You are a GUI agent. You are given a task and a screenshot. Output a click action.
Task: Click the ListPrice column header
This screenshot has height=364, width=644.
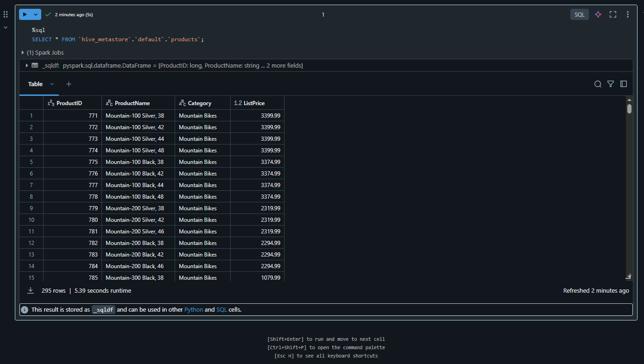(257, 103)
